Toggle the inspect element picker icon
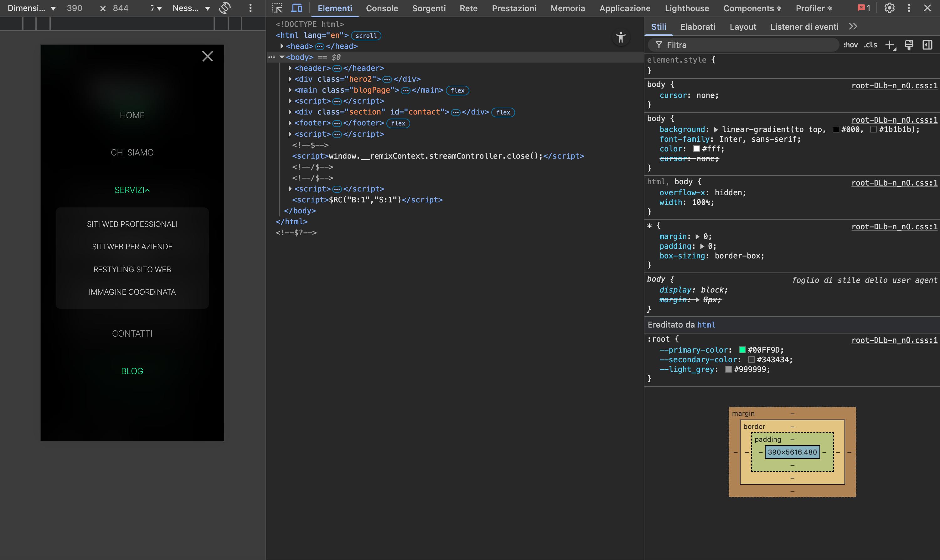The image size is (940, 560). click(x=277, y=8)
